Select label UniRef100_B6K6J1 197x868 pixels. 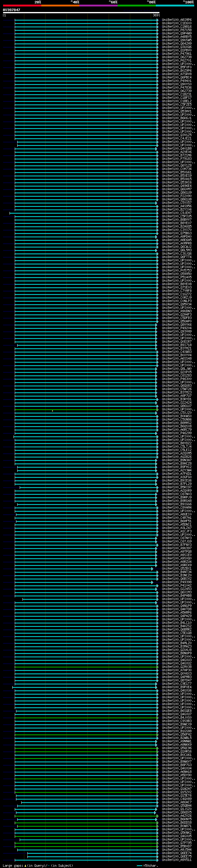176,118
